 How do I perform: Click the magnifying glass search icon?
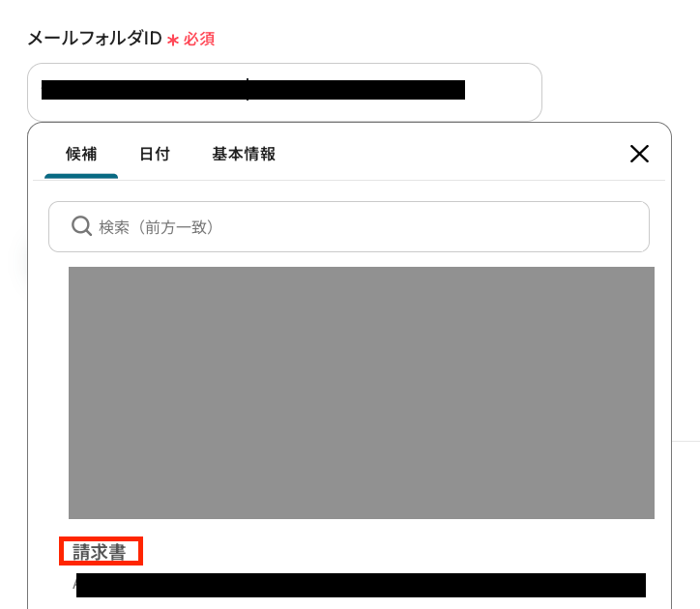pos(81,226)
